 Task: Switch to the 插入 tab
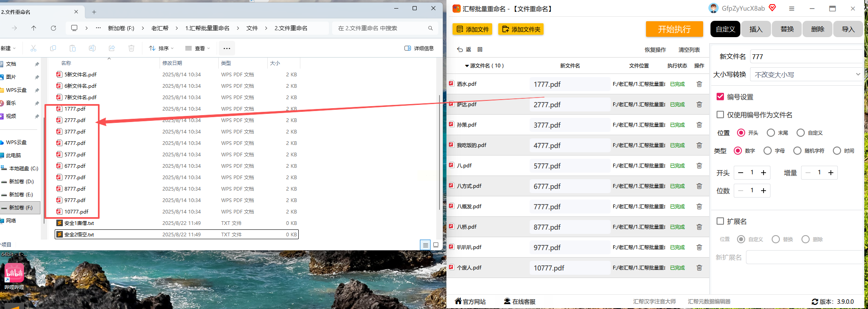[756, 29]
